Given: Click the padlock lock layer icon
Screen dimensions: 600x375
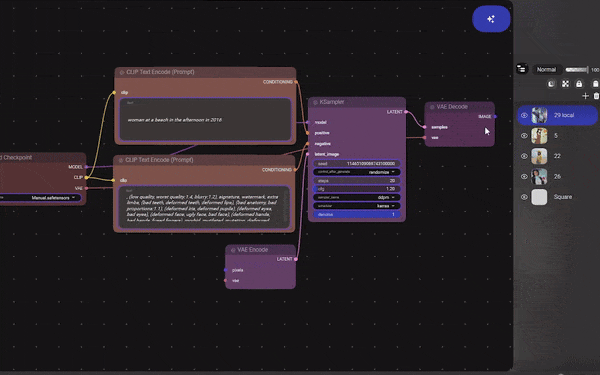Looking at the screenshot, I should (x=579, y=84).
